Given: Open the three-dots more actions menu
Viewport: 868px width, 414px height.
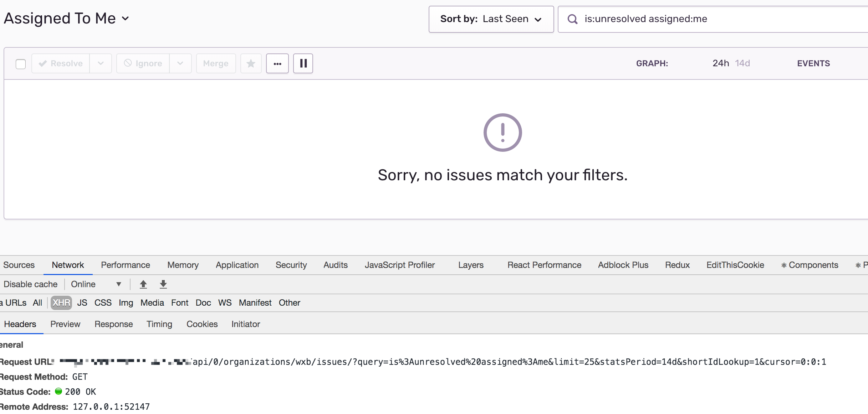Looking at the screenshot, I should (x=277, y=63).
